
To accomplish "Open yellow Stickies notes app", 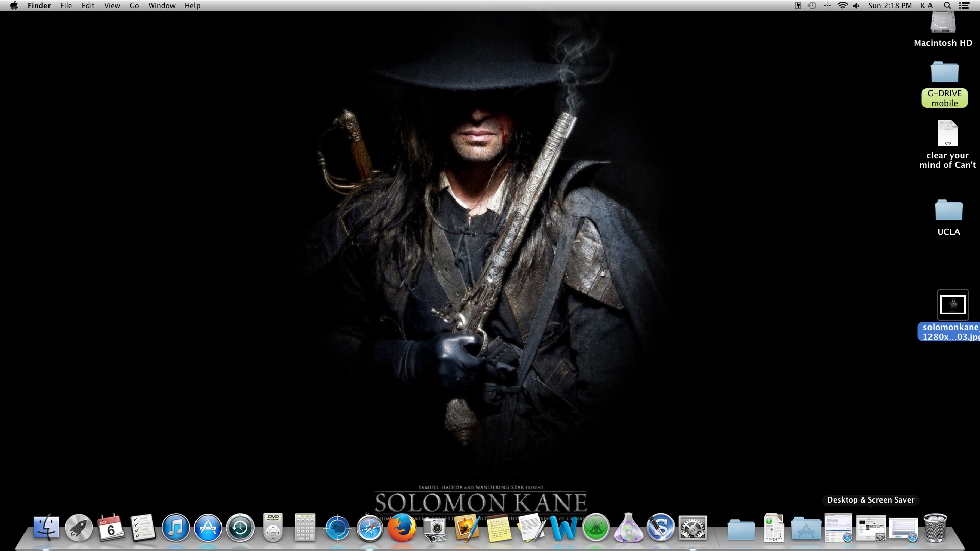I will point(499,529).
